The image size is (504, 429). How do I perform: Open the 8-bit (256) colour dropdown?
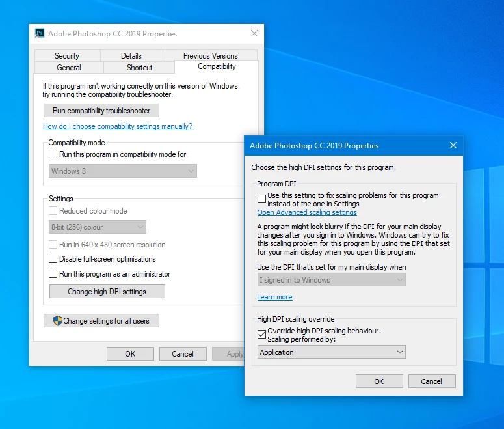coord(98,227)
